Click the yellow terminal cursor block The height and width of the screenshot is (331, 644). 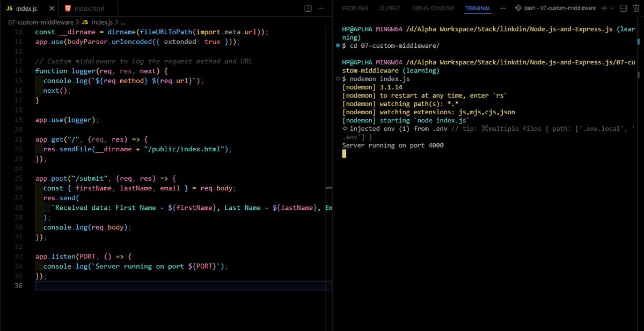344,153
